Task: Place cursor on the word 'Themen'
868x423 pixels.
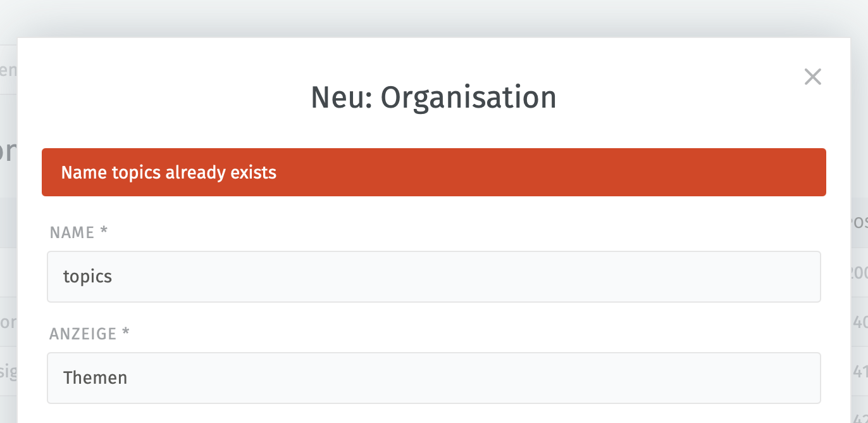Action: pyautogui.click(x=96, y=378)
